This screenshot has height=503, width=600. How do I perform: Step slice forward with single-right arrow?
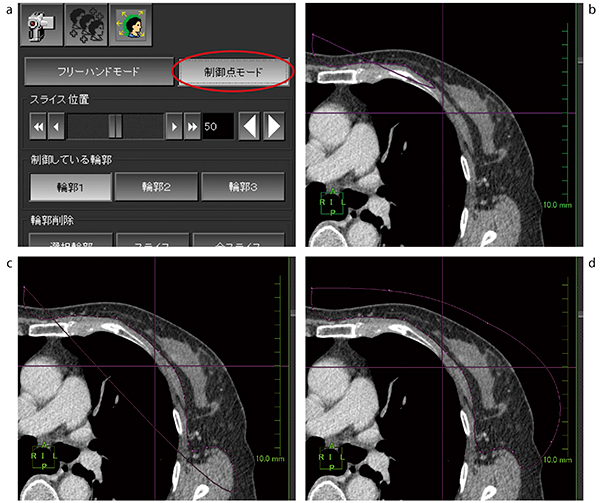tap(174, 126)
